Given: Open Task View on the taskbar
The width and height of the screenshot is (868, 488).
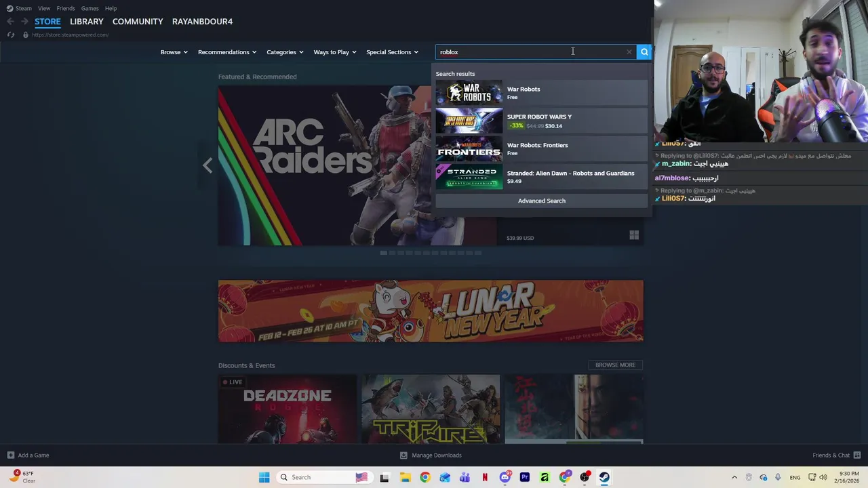Looking at the screenshot, I should tap(384, 477).
